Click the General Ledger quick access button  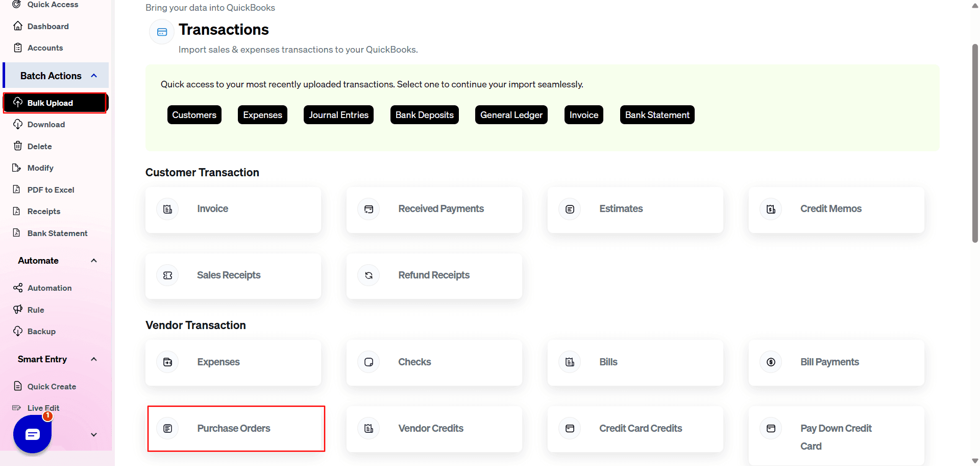pyautogui.click(x=511, y=115)
